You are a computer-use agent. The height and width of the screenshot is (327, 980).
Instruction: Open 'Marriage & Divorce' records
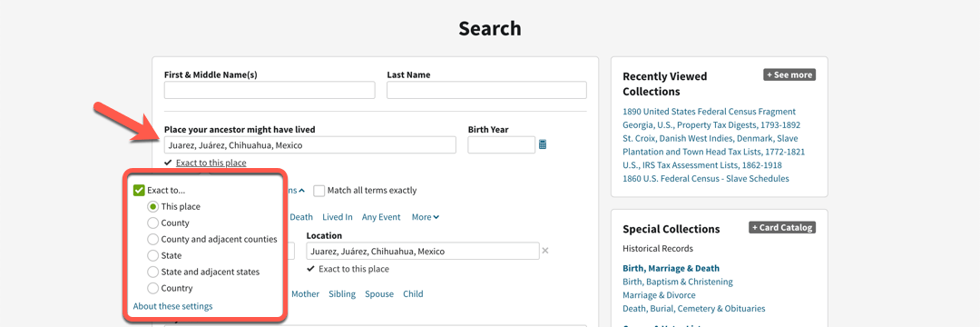click(x=659, y=294)
